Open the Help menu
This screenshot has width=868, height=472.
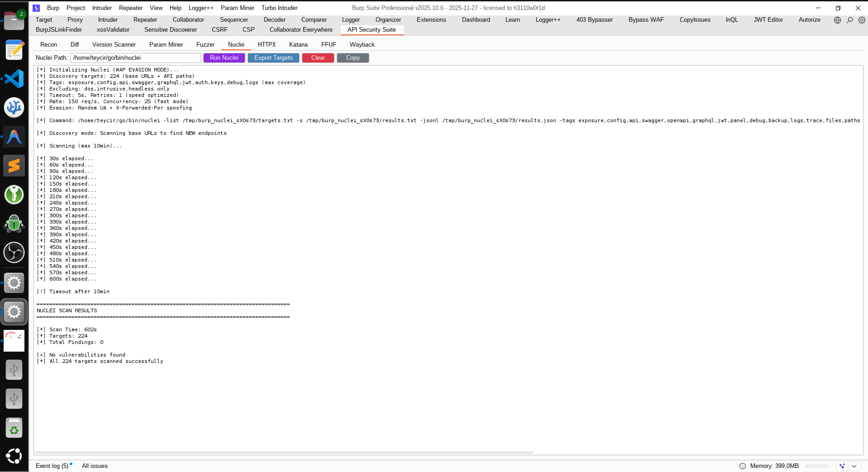click(x=176, y=8)
